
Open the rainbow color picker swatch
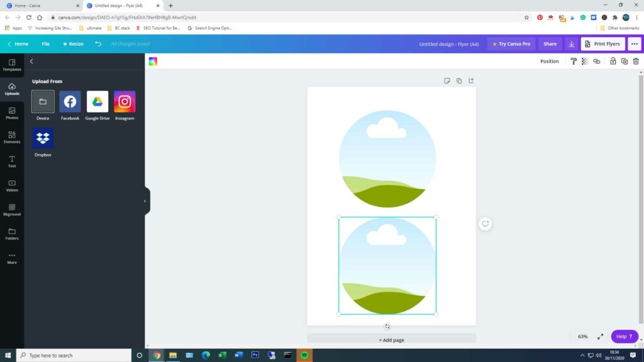coord(153,61)
